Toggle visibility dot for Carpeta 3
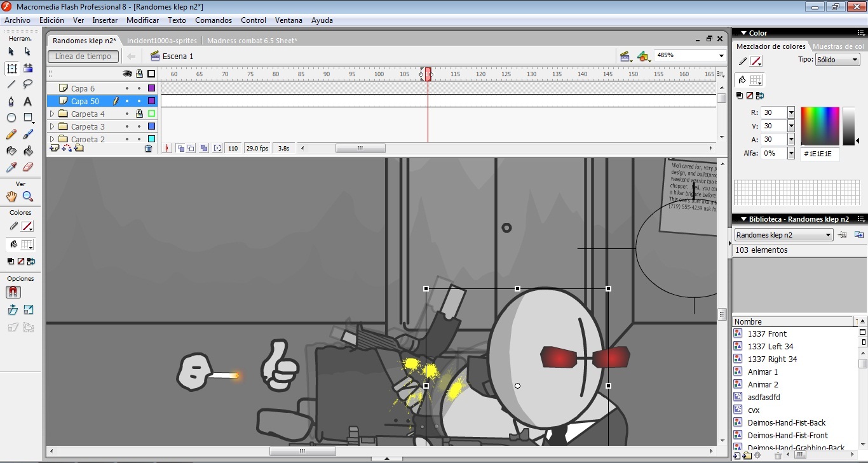868x463 pixels. click(x=127, y=126)
